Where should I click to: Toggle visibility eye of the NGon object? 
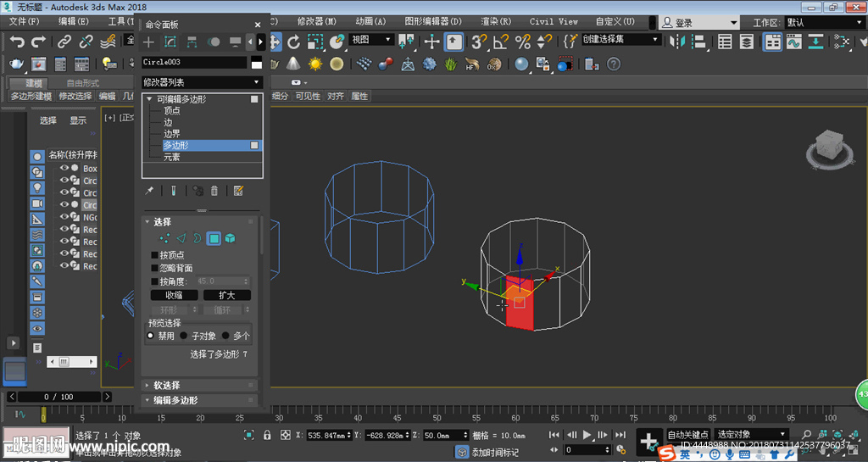click(64, 217)
